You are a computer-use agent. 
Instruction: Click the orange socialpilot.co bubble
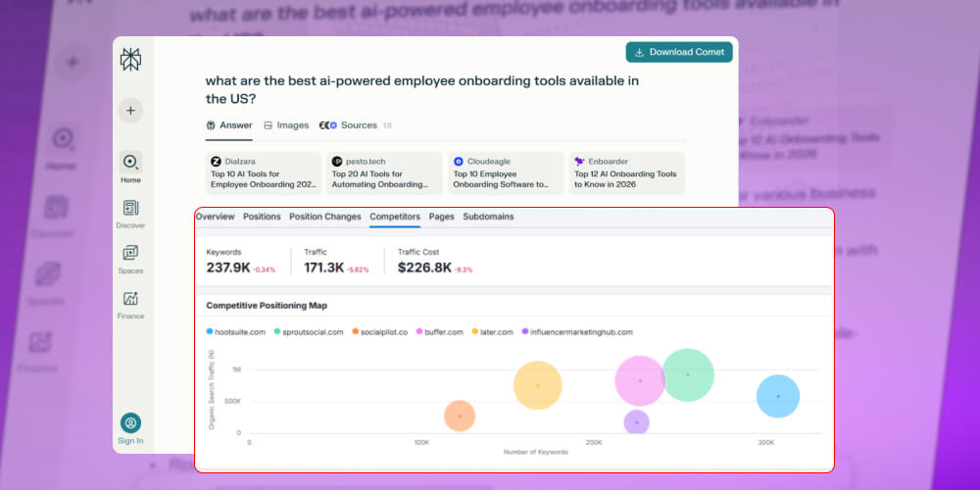coord(459,416)
